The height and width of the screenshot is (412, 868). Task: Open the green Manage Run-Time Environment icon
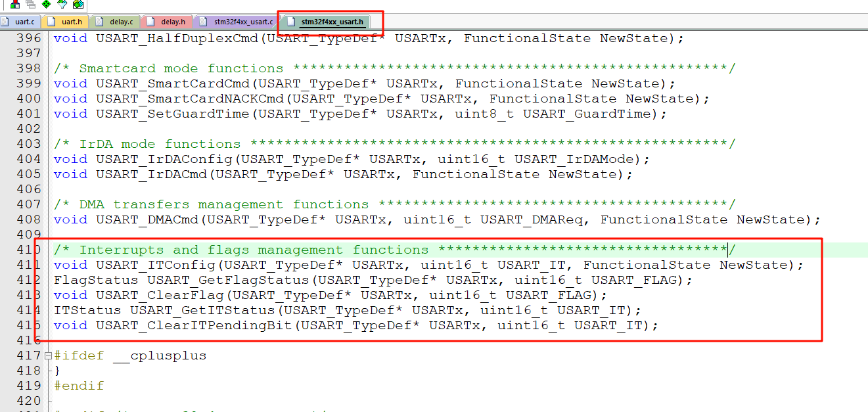pyautogui.click(x=46, y=4)
